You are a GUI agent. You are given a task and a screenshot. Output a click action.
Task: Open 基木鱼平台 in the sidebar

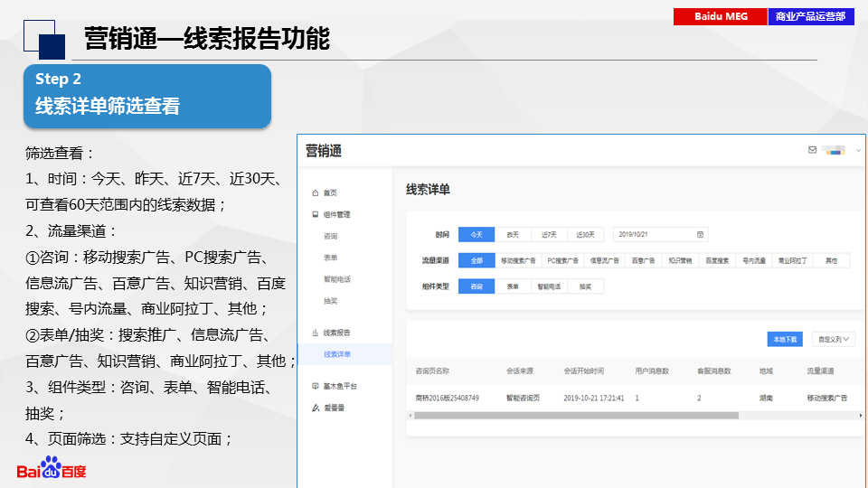click(x=340, y=386)
